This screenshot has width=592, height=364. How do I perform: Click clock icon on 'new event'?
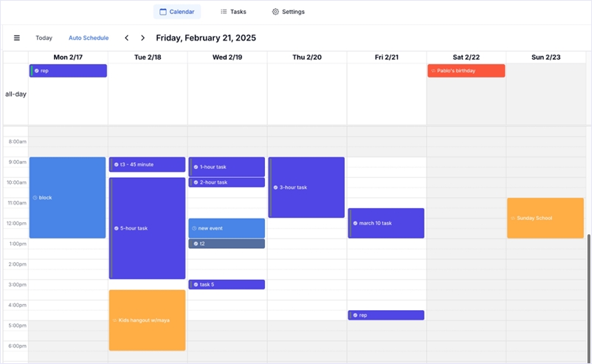(x=194, y=228)
